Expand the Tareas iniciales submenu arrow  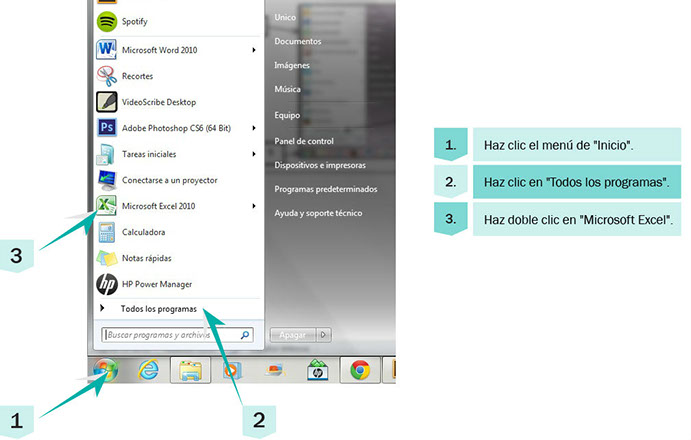click(254, 154)
